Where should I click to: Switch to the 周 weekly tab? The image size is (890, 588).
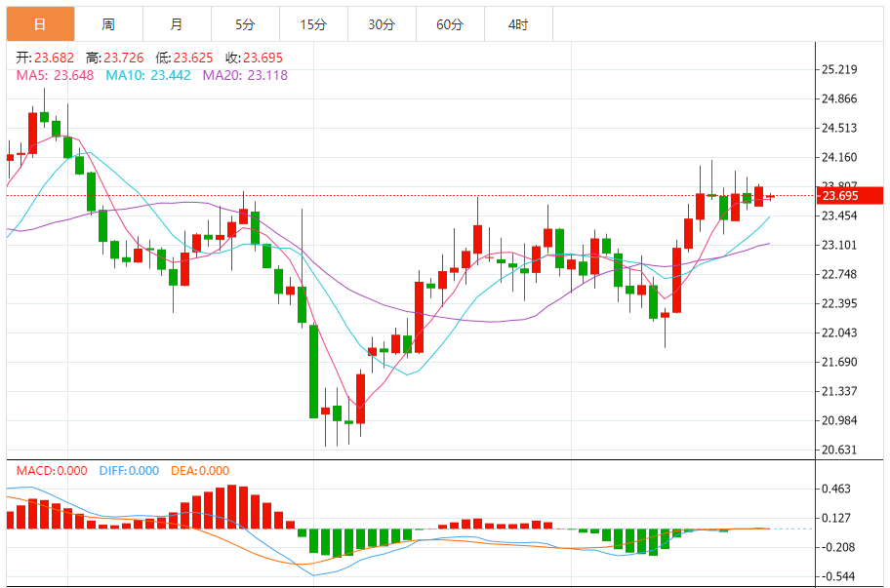click(x=107, y=24)
